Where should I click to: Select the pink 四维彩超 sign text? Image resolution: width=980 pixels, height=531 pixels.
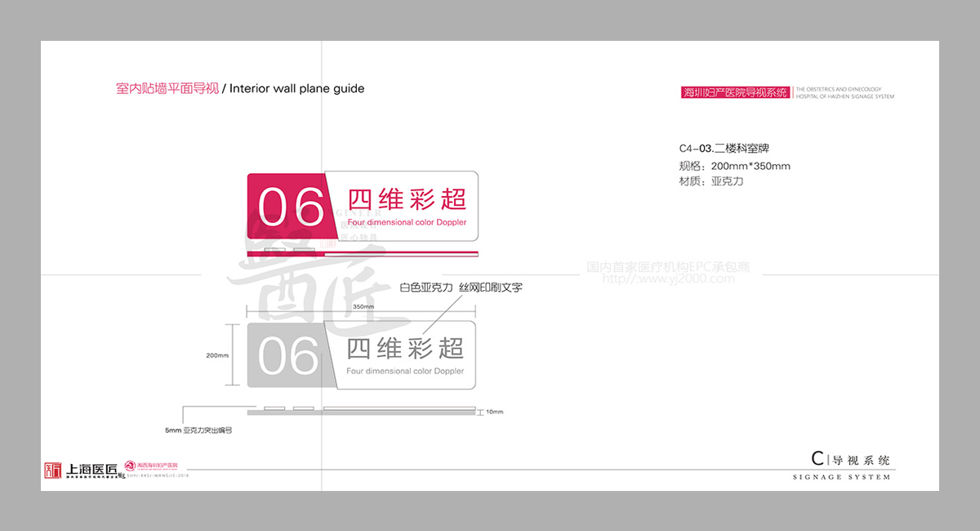[407, 199]
